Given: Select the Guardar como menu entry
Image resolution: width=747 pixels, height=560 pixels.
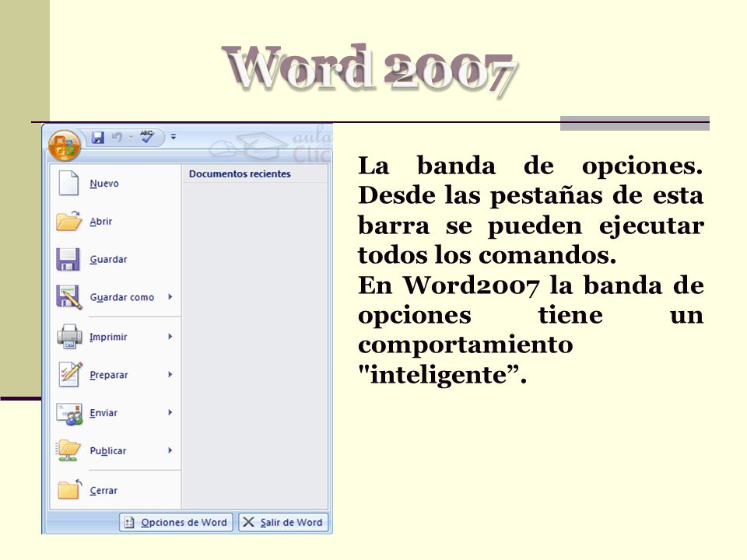Looking at the screenshot, I should click(115, 297).
